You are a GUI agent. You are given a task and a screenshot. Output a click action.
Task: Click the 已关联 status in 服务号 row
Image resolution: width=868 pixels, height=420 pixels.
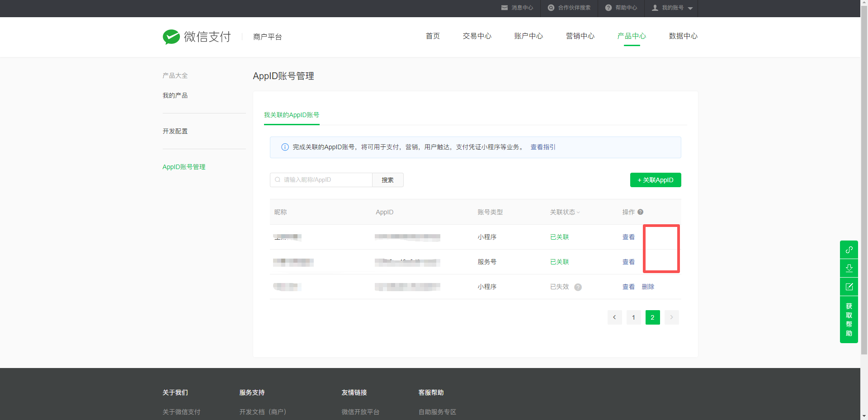pyautogui.click(x=559, y=262)
